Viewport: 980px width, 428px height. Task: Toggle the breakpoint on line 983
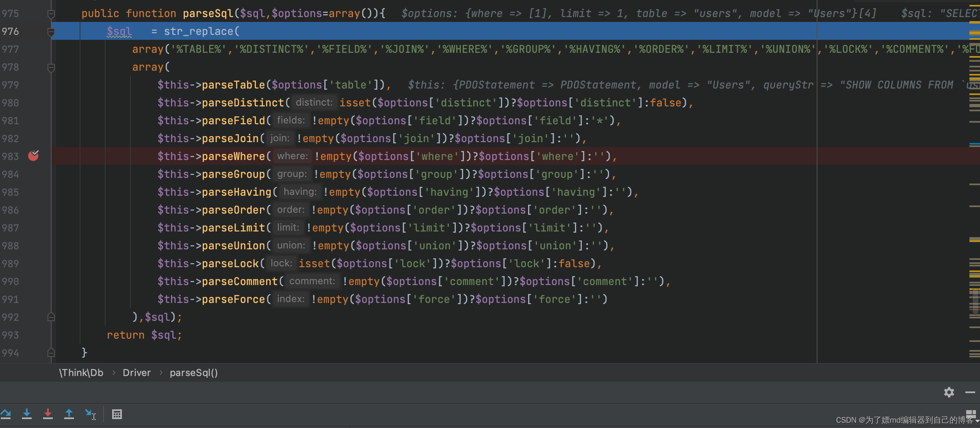point(33,156)
